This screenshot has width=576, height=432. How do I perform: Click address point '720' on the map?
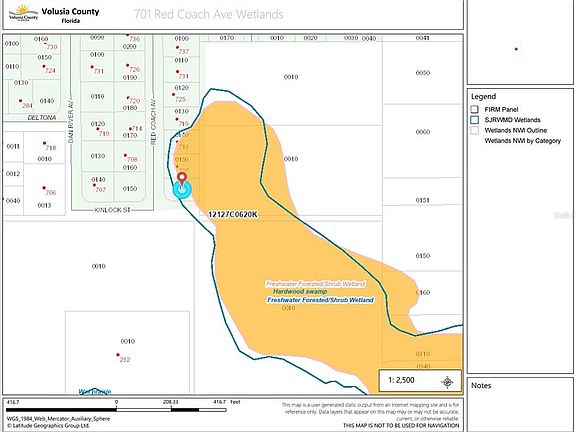coord(134,101)
